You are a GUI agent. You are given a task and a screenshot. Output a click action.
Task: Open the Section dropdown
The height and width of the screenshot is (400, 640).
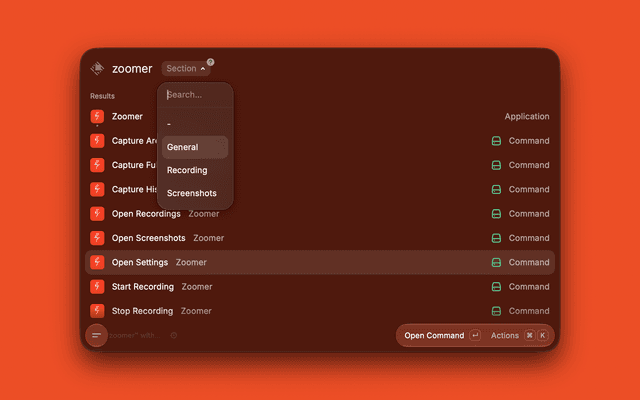pos(186,69)
